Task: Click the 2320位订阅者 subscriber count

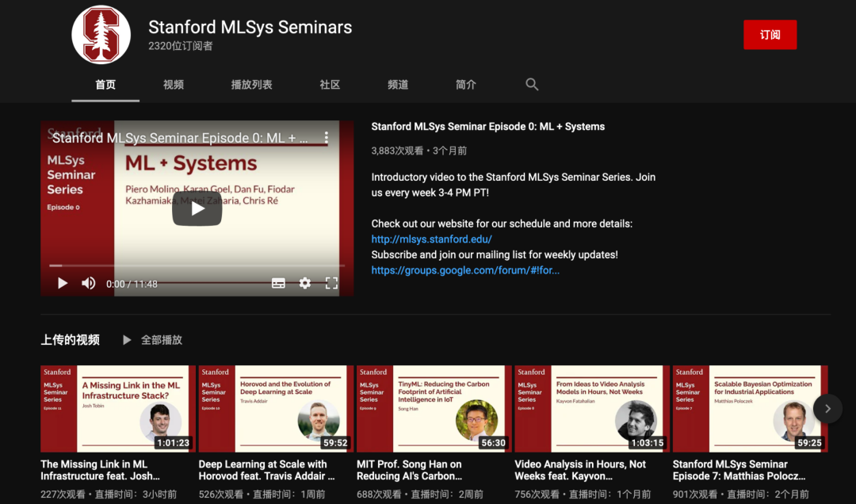Action: tap(180, 46)
